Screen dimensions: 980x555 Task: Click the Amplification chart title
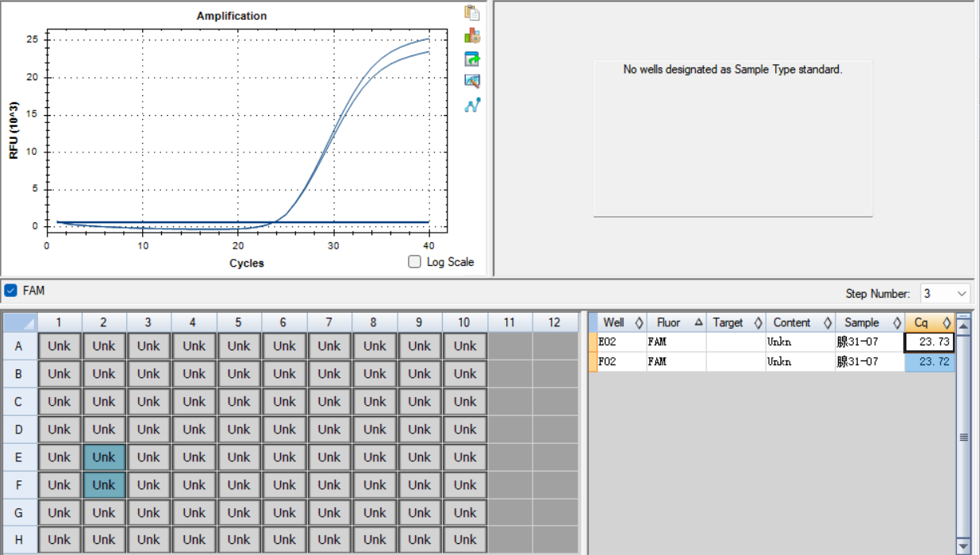[x=232, y=16]
